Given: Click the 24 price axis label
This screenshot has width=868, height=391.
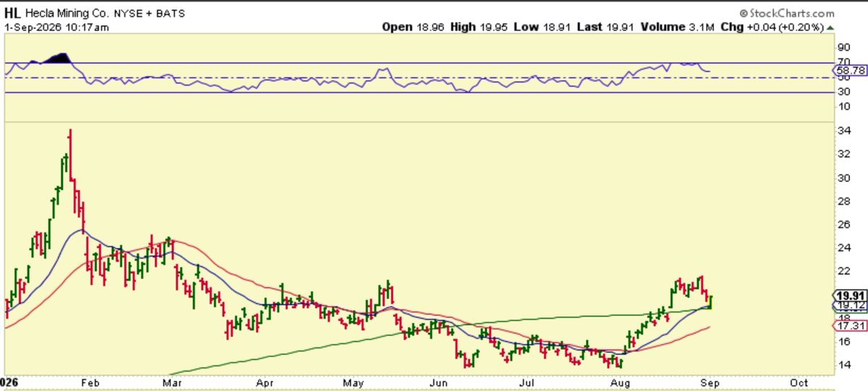Looking at the screenshot, I should click(x=843, y=247).
